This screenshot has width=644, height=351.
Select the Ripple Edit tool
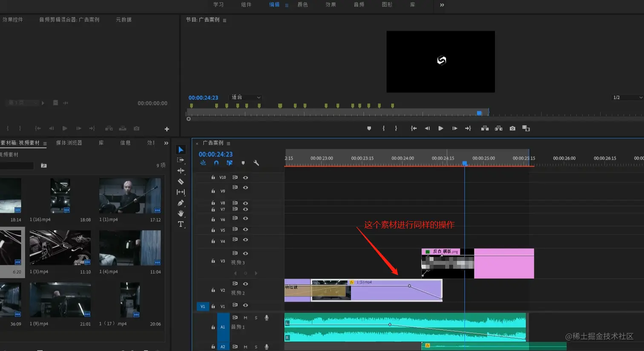(x=181, y=171)
